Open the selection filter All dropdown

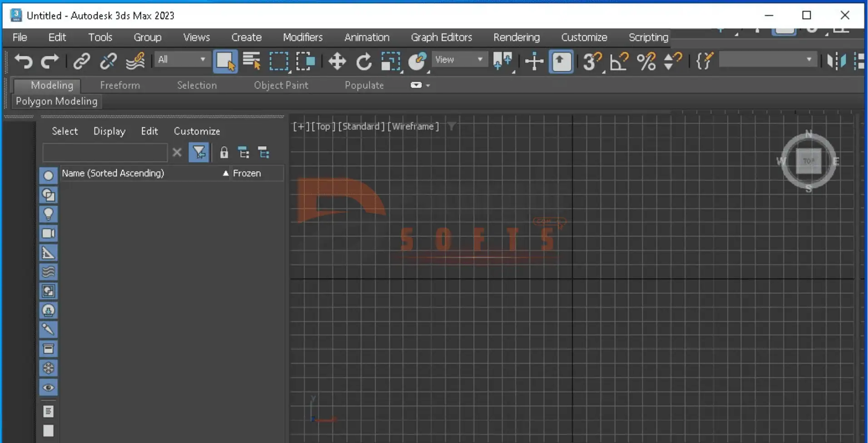pos(181,59)
